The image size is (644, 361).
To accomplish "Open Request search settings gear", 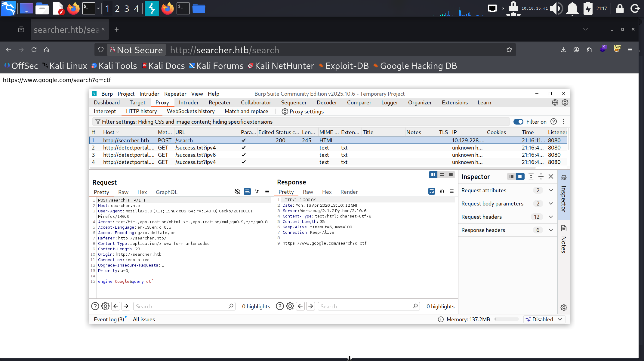I will coord(105,306).
